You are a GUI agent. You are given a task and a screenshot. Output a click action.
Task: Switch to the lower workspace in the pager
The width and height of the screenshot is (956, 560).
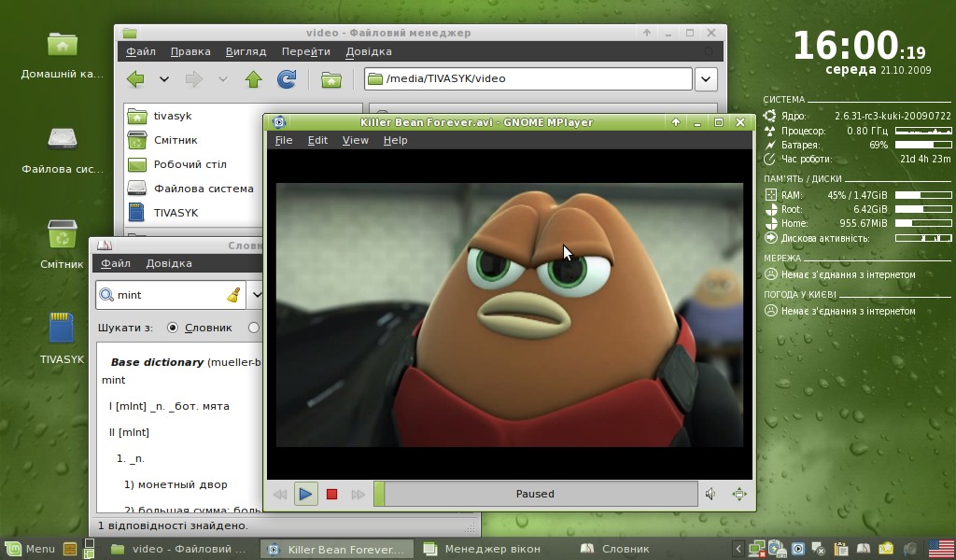(x=89, y=553)
